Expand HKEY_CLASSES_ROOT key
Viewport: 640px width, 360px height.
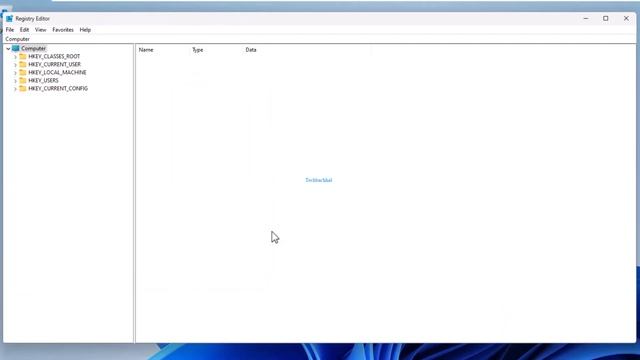tap(16, 57)
